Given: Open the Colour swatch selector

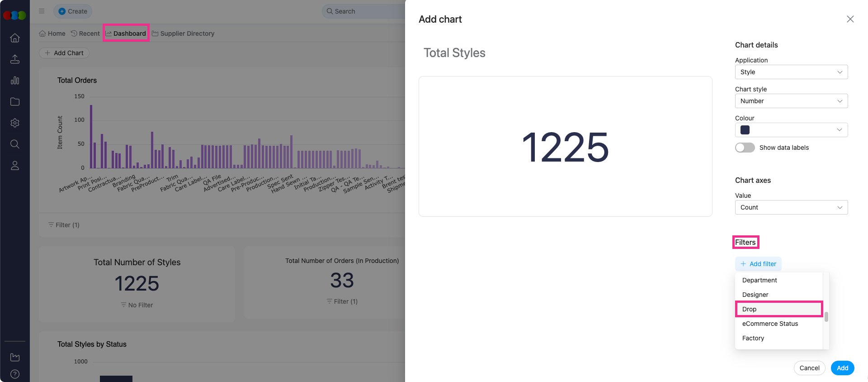Looking at the screenshot, I should pos(791,130).
